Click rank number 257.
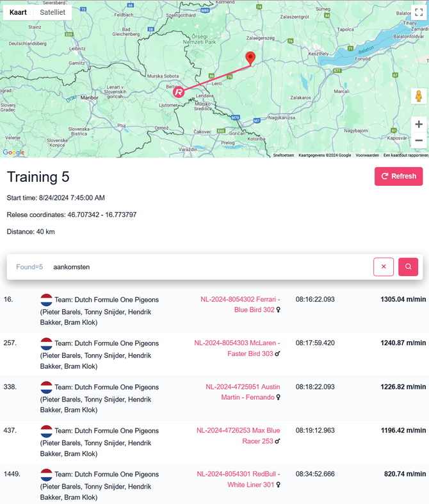 [10, 343]
